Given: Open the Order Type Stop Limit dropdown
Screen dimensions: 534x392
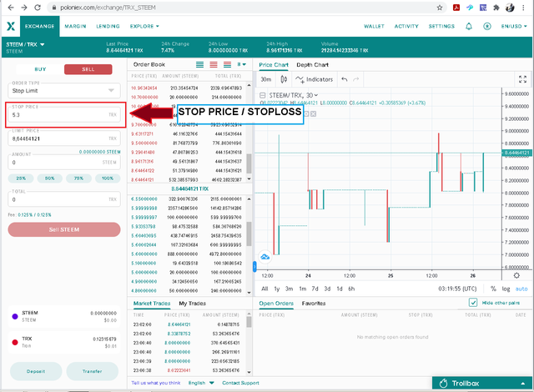Looking at the screenshot, I should pos(64,91).
